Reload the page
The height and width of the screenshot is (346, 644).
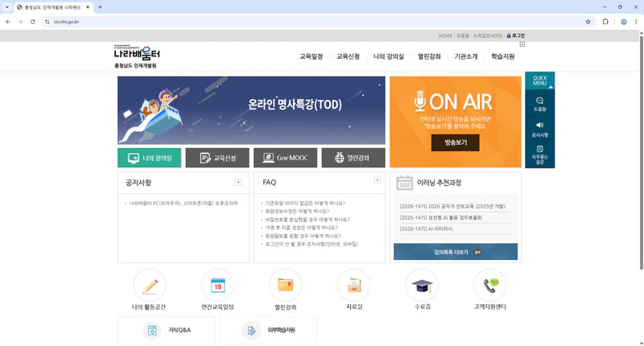point(33,22)
